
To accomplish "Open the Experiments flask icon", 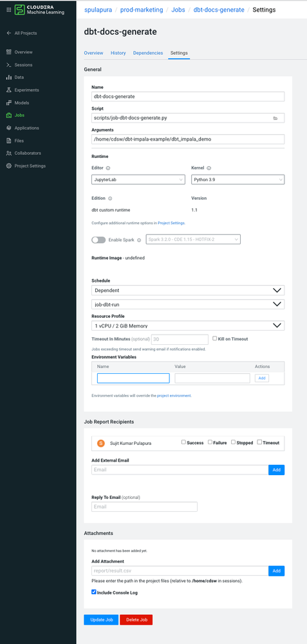I will coord(8,90).
